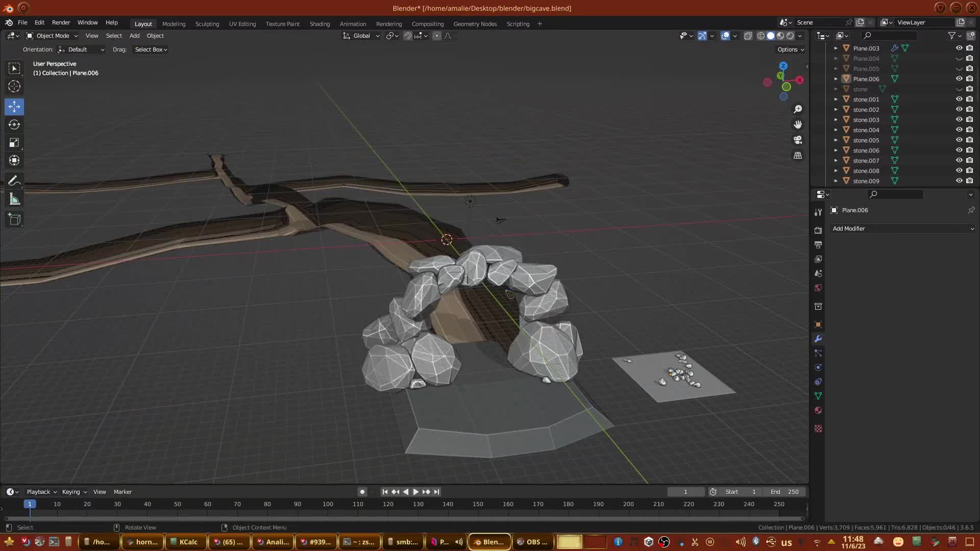980x551 pixels.
Task: Toggle visibility of Plane.006 in outliner
Action: (959, 79)
